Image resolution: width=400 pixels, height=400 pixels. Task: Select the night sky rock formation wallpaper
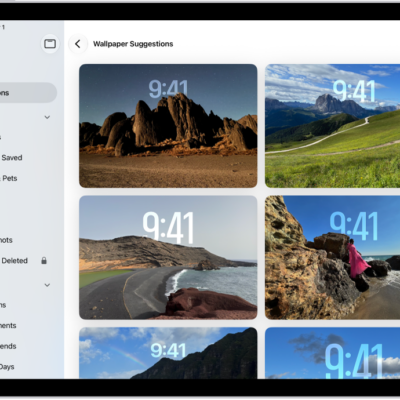(x=168, y=126)
